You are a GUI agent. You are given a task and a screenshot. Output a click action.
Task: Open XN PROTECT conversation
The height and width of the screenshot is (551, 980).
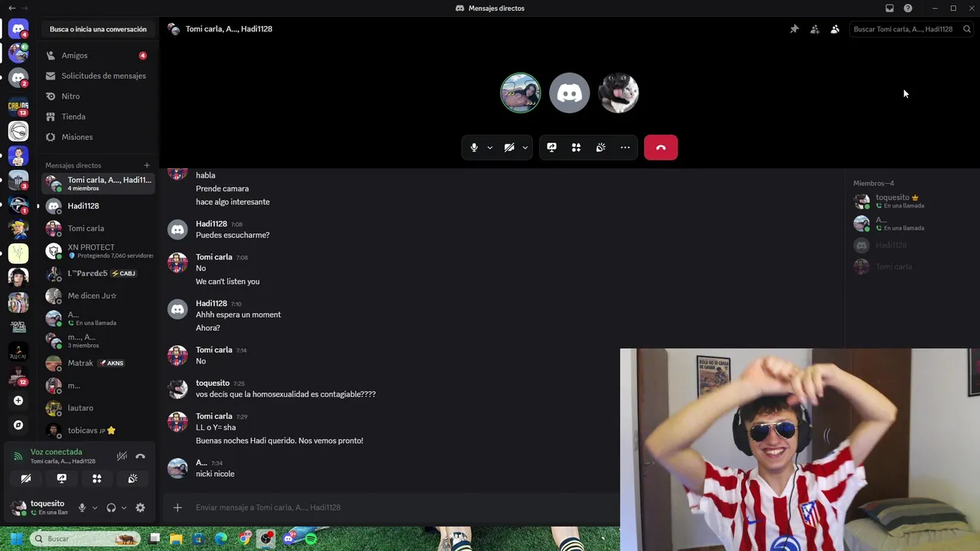(x=98, y=251)
